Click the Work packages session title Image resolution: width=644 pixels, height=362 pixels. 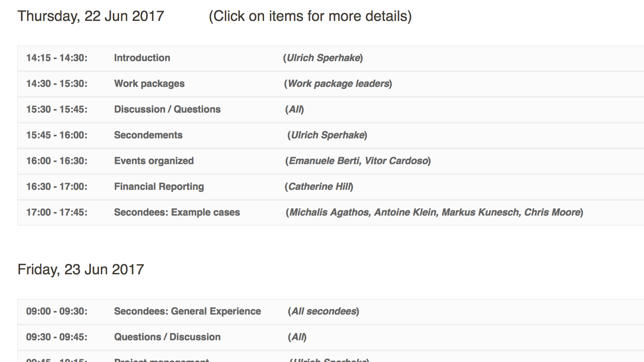(149, 84)
